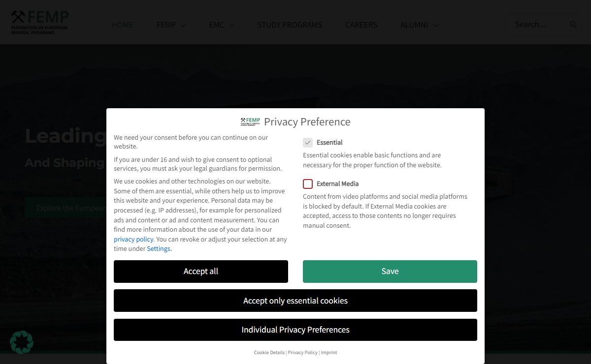Viewport: 591px width, 364px height.
Task: Open the cookie settings badge icon
Action: click(22, 342)
